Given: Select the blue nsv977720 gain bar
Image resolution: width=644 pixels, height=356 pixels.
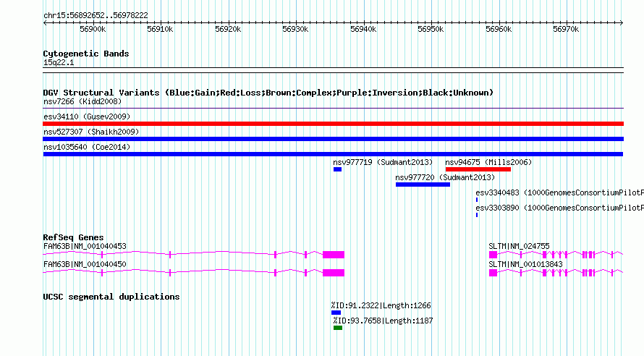Looking at the screenshot, I should (423, 185).
